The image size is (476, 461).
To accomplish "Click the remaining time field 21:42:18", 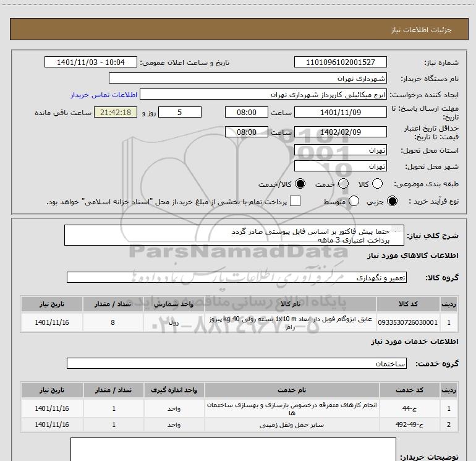I will tap(116, 112).
